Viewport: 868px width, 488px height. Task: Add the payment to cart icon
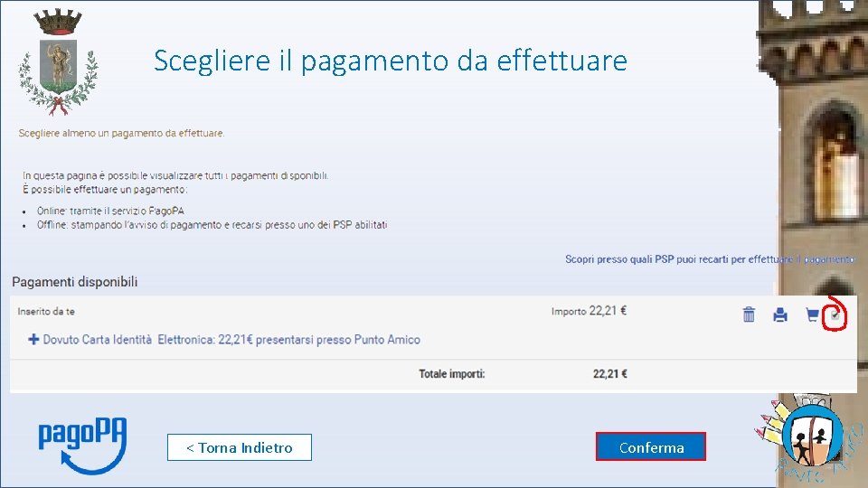(812, 314)
